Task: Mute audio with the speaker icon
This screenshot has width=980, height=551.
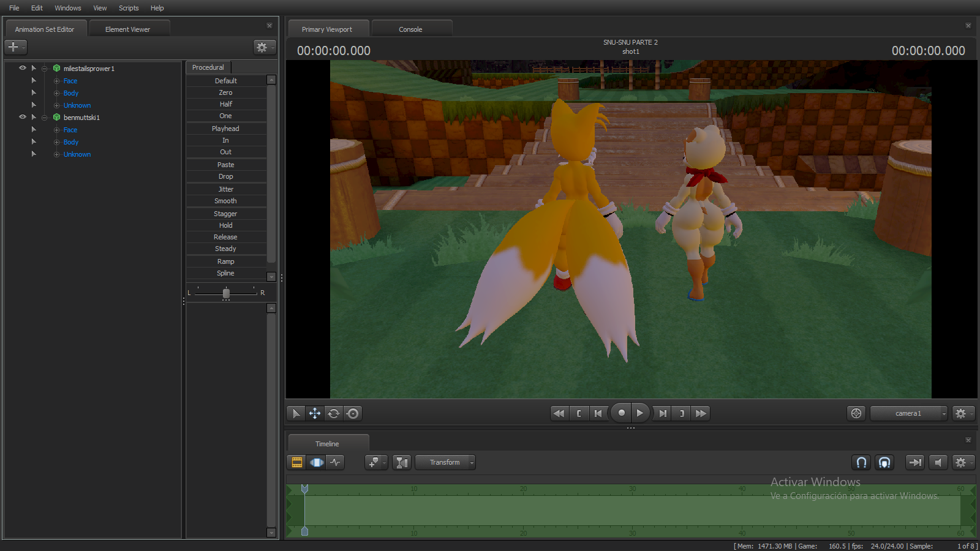Action: pyautogui.click(x=938, y=462)
